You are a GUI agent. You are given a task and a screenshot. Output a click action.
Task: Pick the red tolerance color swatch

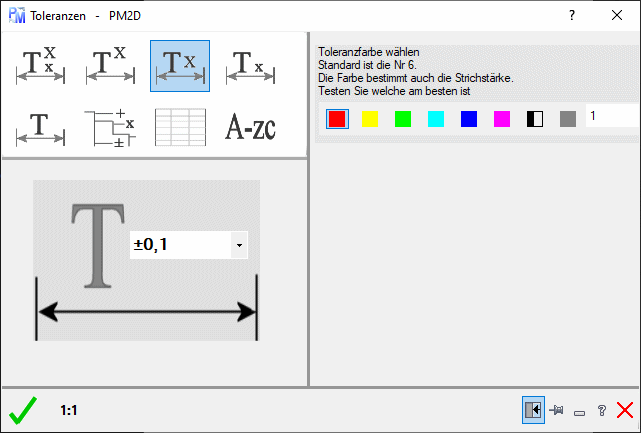337,119
